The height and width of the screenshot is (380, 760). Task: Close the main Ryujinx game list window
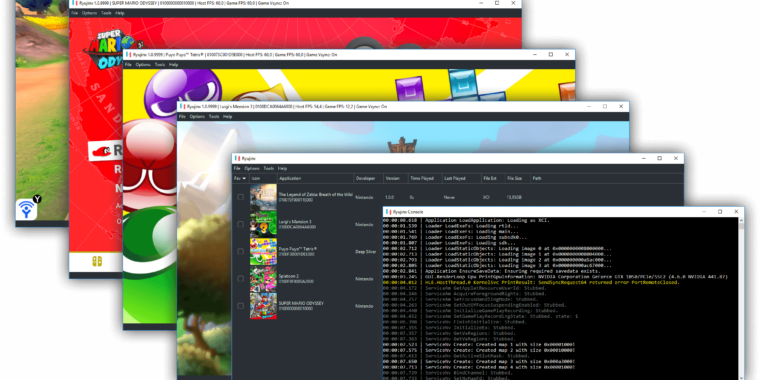pos(676,158)
